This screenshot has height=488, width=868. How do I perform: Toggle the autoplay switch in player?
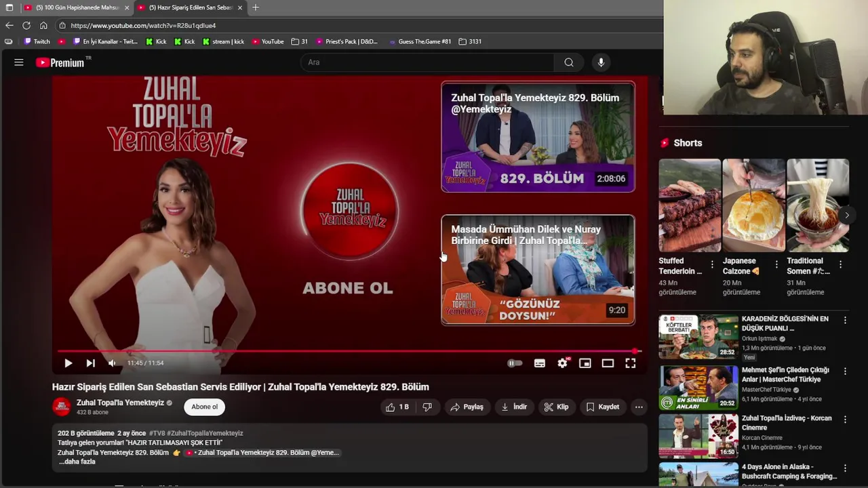click(515, 363)
